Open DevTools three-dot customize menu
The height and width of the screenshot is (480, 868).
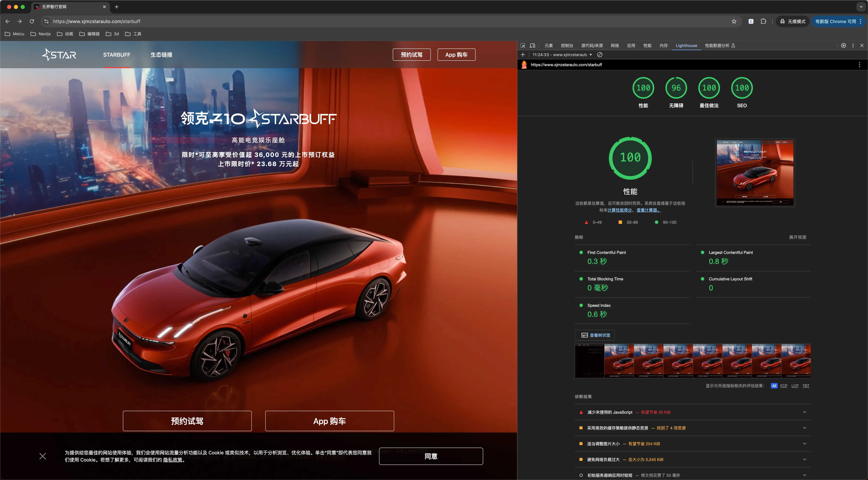click(x=853, y=45)
